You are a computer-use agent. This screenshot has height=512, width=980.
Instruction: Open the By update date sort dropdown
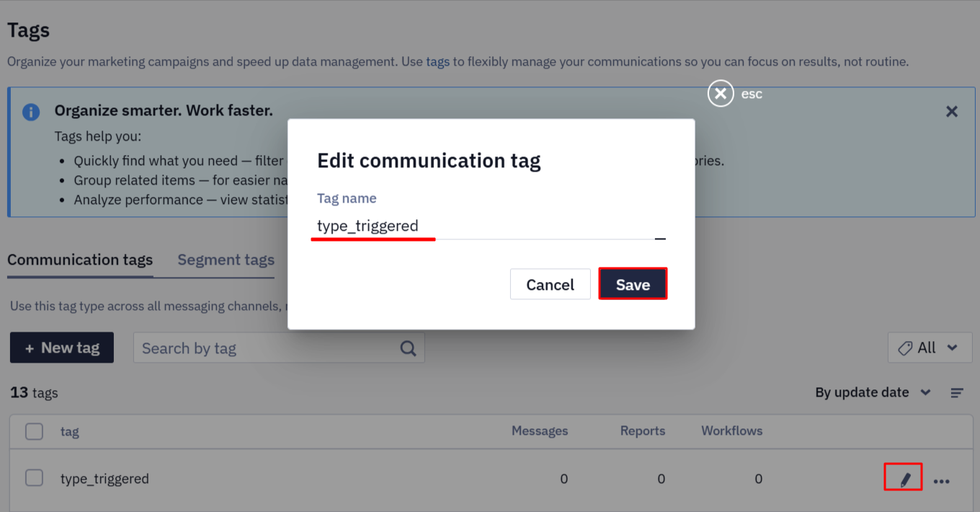873,392
